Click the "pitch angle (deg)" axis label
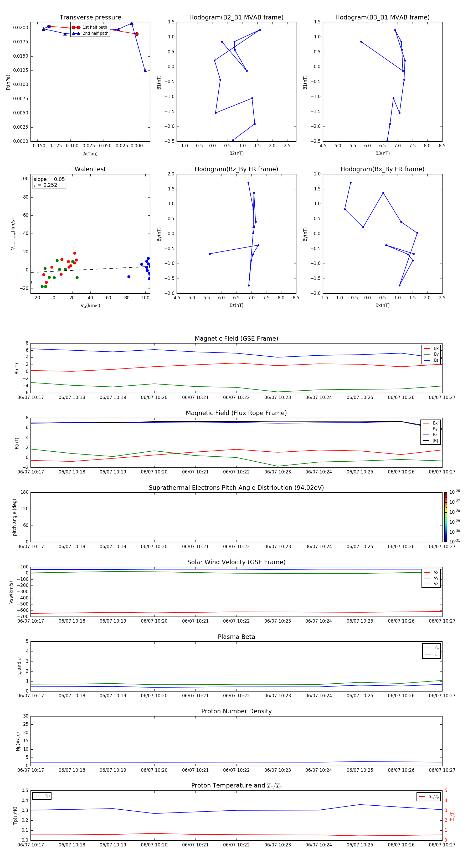This screenshot has height=868, width=473. tap(14, 517)
